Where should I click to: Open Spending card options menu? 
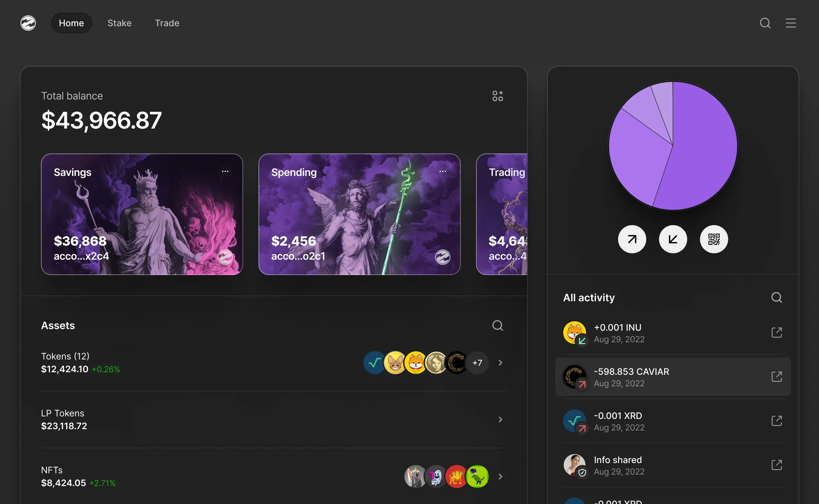[x=442, y=171]
